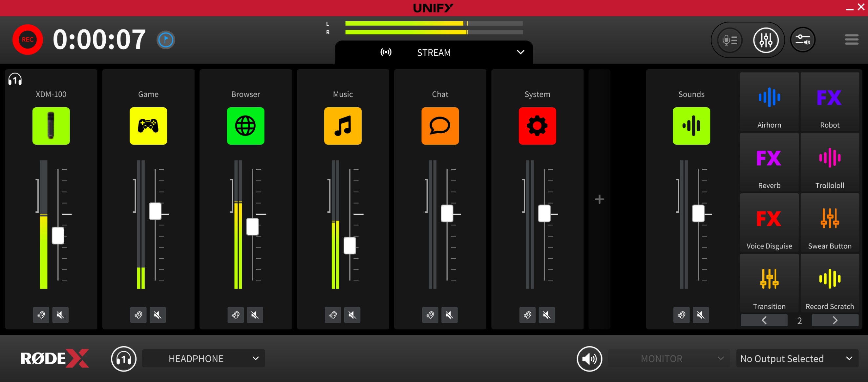Open the mixer faders view icon
868x382 pixels.
[766, 40]
